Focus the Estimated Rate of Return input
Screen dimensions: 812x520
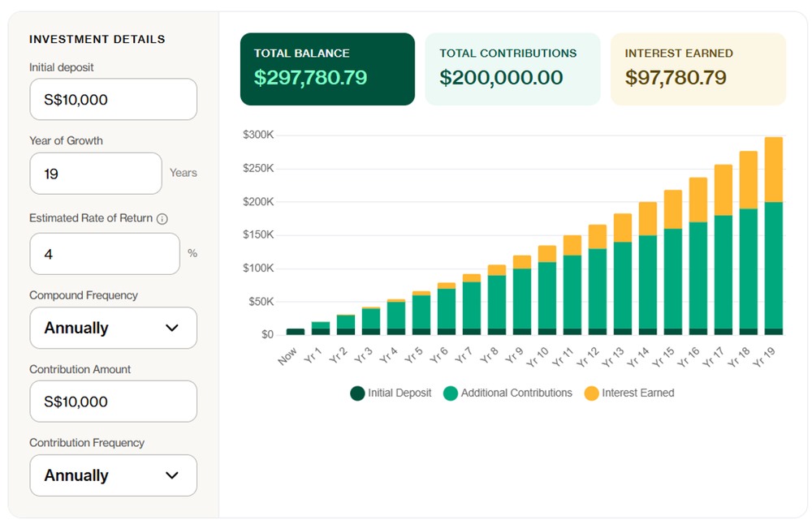[x=105, y=254]
